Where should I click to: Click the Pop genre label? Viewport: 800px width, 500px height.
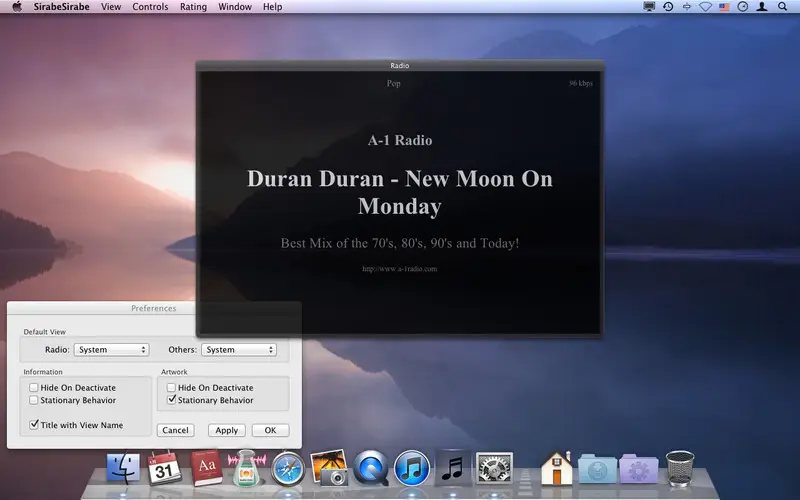click(393, 83)
